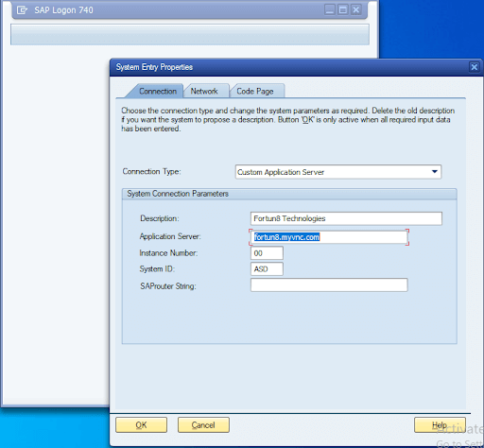Click the Application Server input field
Image resolution: width=484 pixels, height=448 pixels.
click(329, 237)
